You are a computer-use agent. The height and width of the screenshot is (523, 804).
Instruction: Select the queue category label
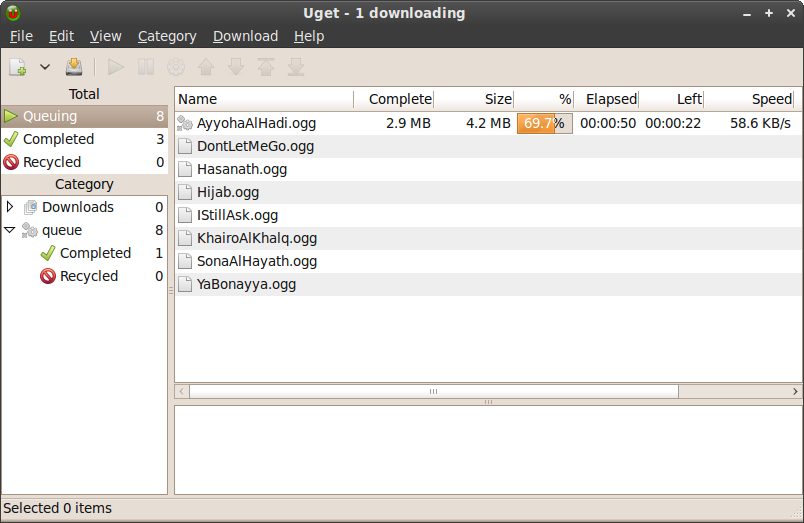(x=62, y=230)
